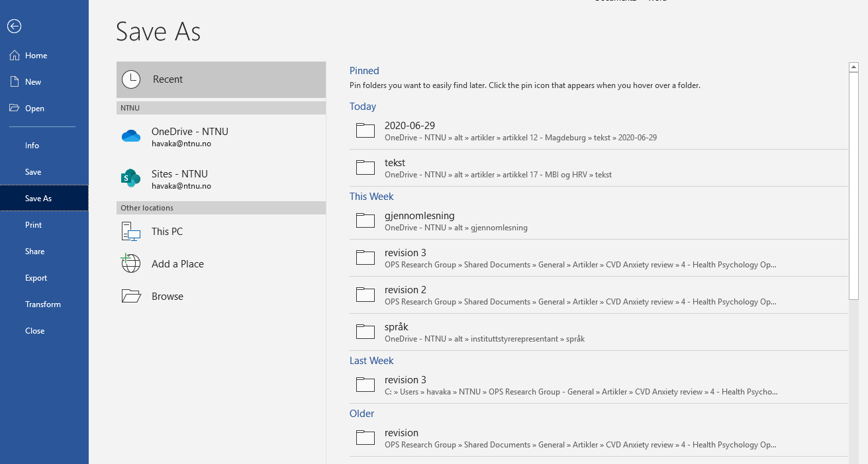The image size is (868, 464).
Task: Click the SharePoint Sites icon
Action: point(131,178)
